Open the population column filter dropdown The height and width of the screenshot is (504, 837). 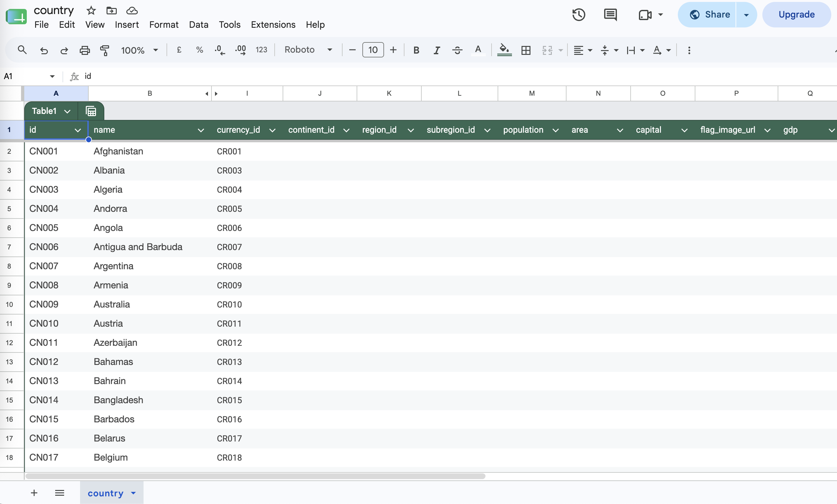pyautogui.click(x=556, y=130)
